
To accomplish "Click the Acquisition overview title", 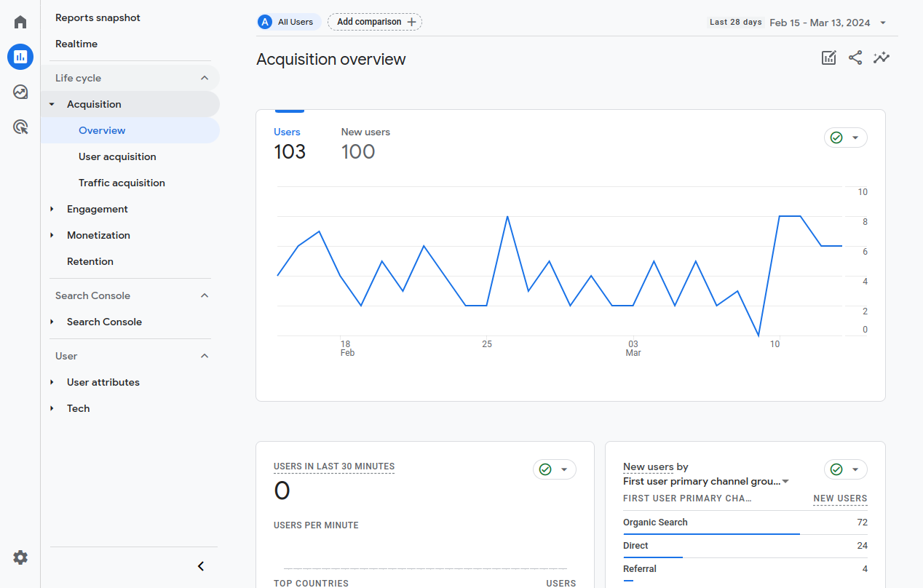I will point(331,59).
